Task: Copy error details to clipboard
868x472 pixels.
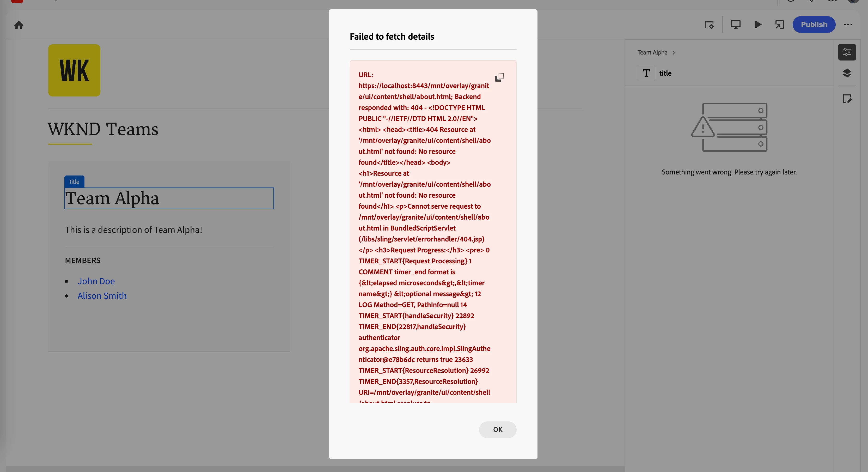Action: pyautogui.click(x=499, y=77)
